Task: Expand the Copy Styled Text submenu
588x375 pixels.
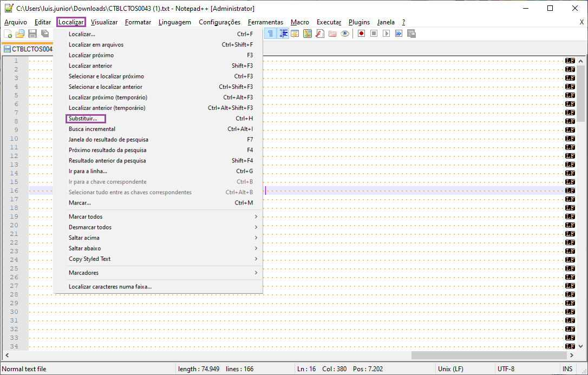Action: click(x=158, y=259)
